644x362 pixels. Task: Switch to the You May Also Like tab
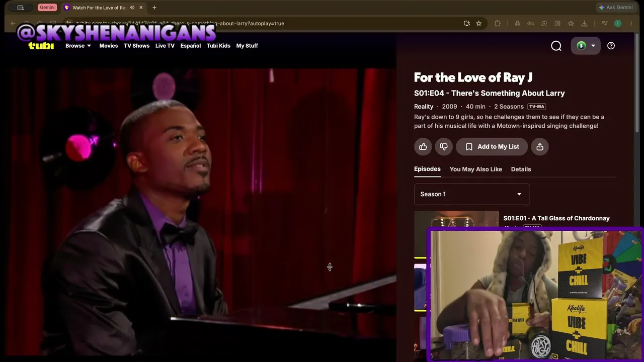point(476,169)
